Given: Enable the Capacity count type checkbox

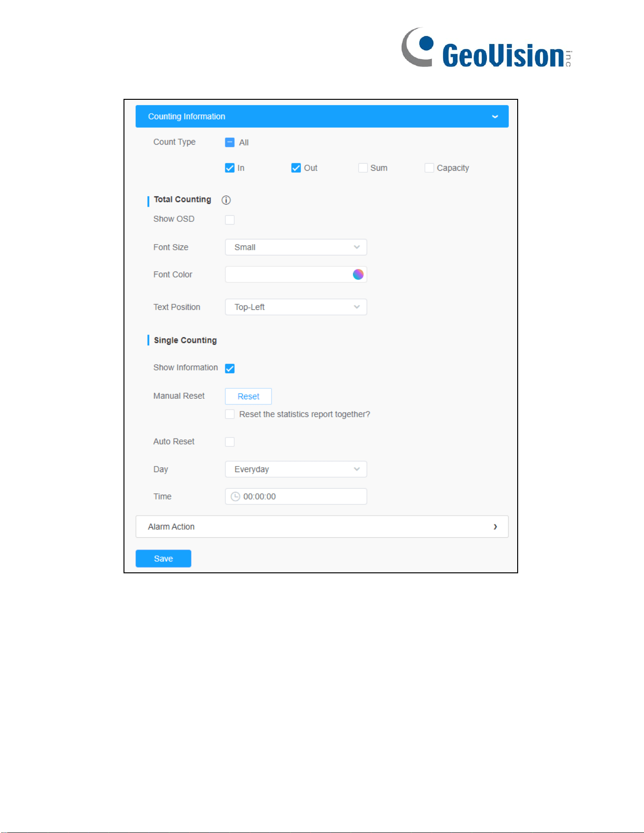Looking at the screenshot, I should coord(429,168).
